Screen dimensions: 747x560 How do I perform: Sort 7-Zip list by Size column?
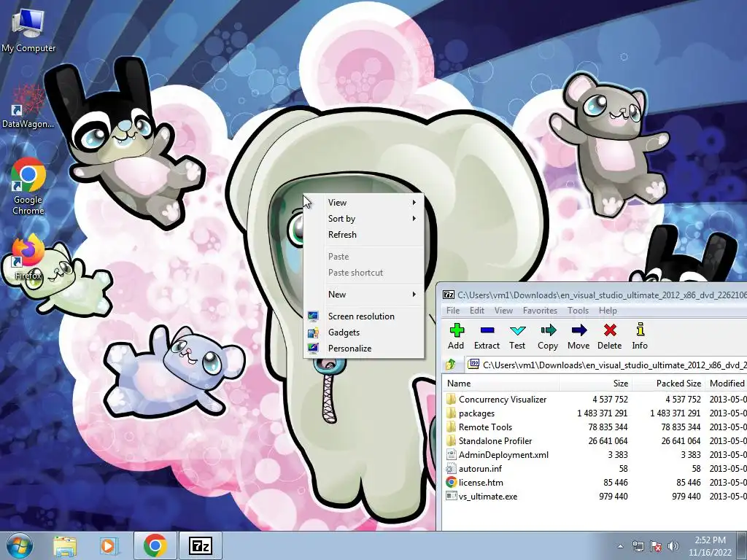[595, 384]
